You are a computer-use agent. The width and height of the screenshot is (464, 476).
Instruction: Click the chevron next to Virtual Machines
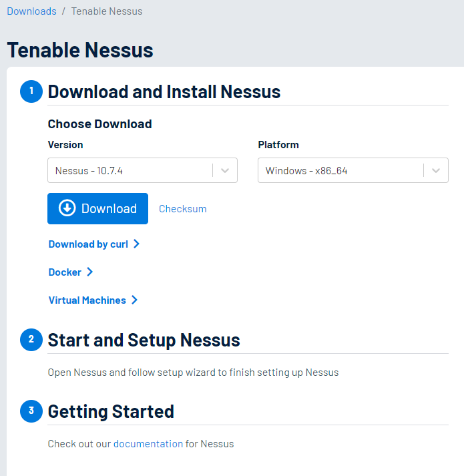134,300
